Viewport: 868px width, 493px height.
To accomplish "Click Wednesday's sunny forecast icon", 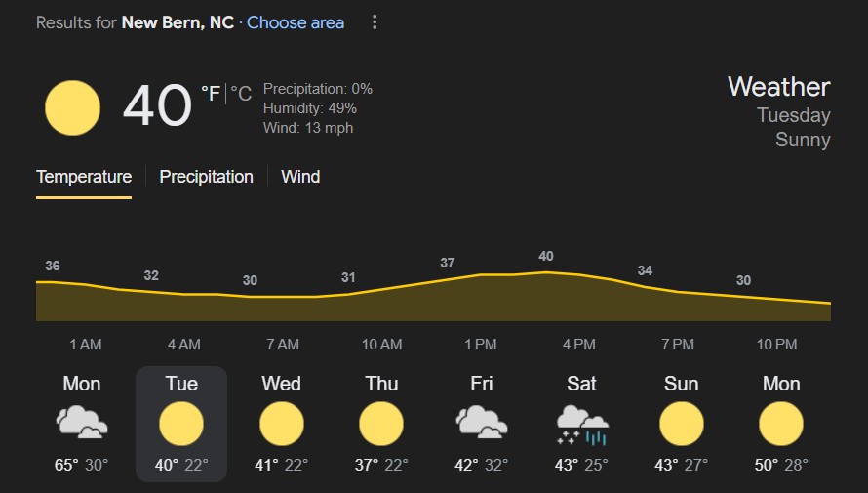I will 281,425.
